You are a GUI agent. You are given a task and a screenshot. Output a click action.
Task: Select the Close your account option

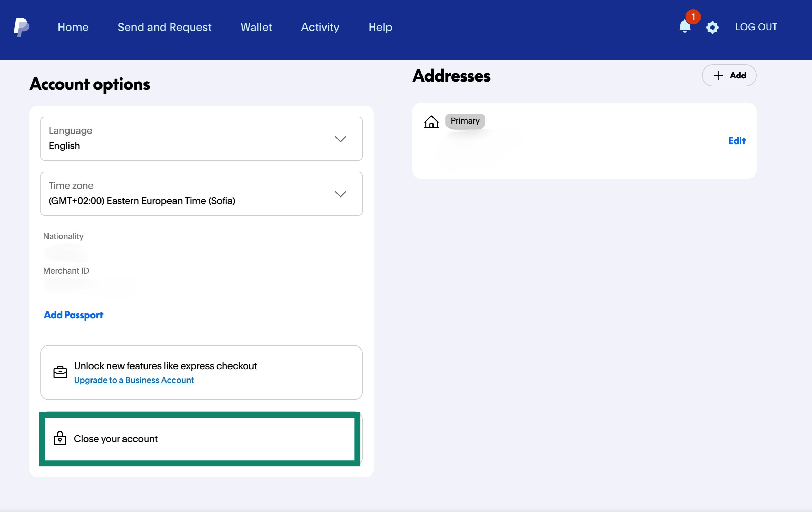(116, 438)
